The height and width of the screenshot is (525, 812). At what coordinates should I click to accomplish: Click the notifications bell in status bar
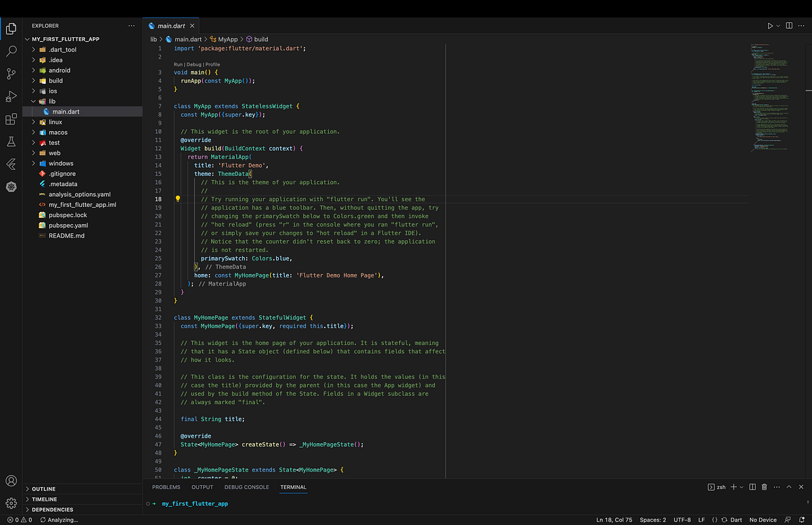803,520
